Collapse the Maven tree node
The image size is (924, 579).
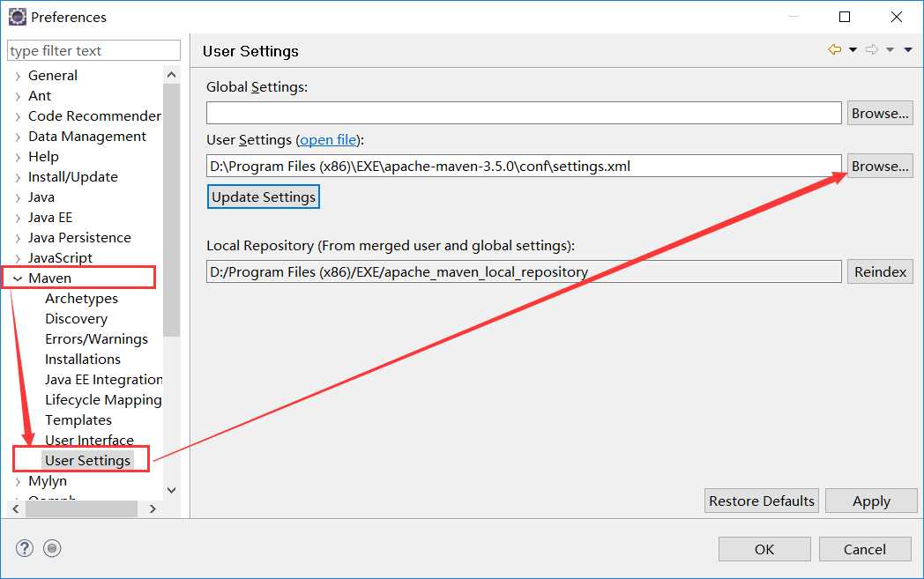click(x=18, y=278)
